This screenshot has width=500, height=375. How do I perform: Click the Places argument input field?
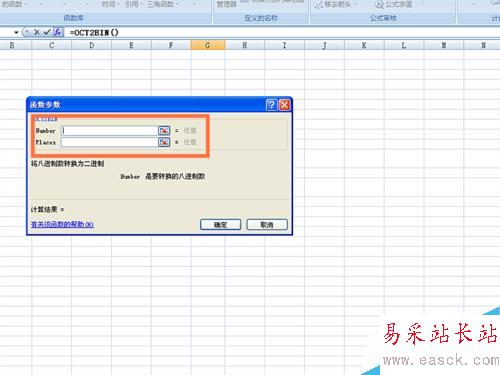(109, 142)
